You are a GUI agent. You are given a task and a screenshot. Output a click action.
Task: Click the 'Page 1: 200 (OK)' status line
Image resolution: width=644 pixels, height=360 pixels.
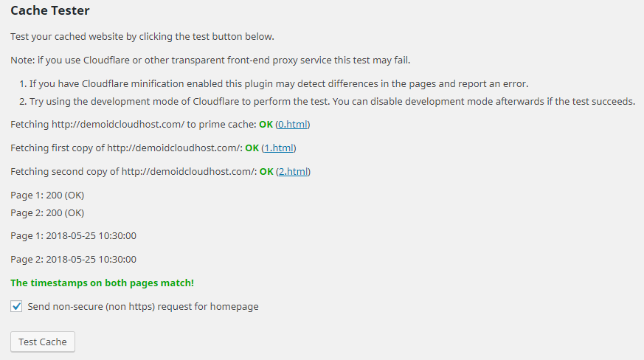point(47,195)
